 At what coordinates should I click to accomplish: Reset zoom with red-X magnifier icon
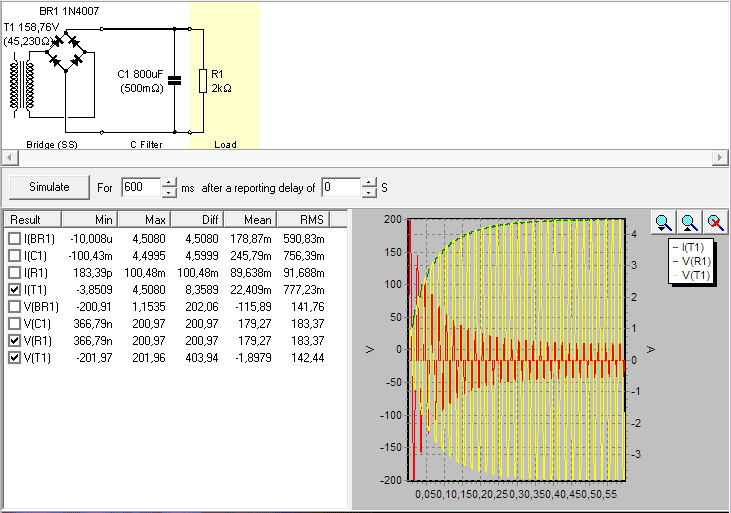[715, 222]
